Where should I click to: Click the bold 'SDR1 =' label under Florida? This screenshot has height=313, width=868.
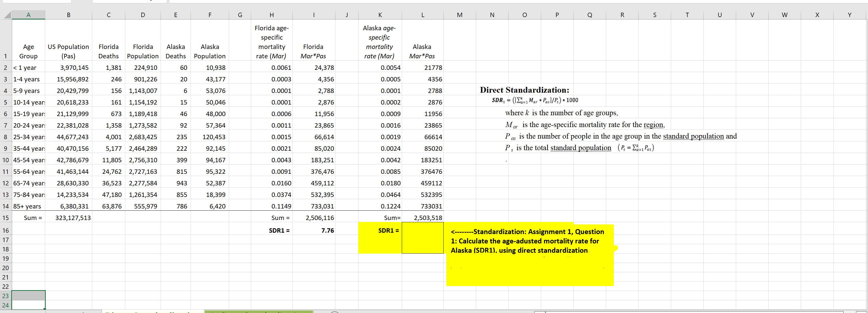point(279,230)
